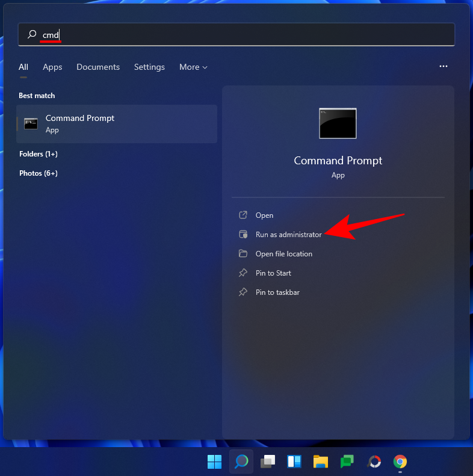Click the Command Prompt icon in best match
The height and width of the screenshot is (476, 473).
31,124
